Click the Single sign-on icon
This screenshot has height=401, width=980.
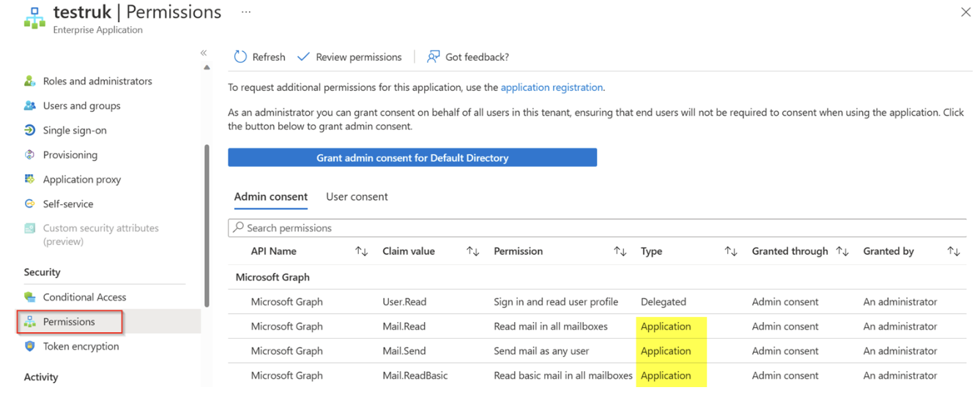coord(30,130)
